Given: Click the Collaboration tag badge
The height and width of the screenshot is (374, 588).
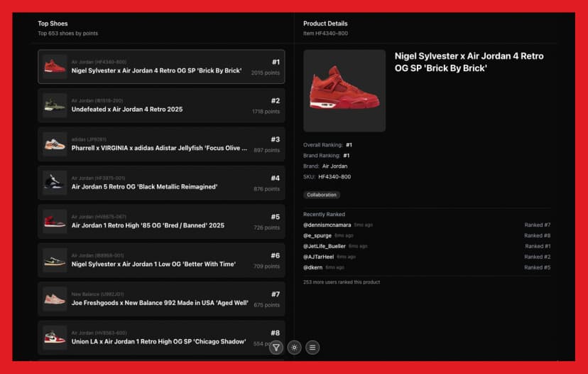Looking at the screenshot, I should 322,195.
